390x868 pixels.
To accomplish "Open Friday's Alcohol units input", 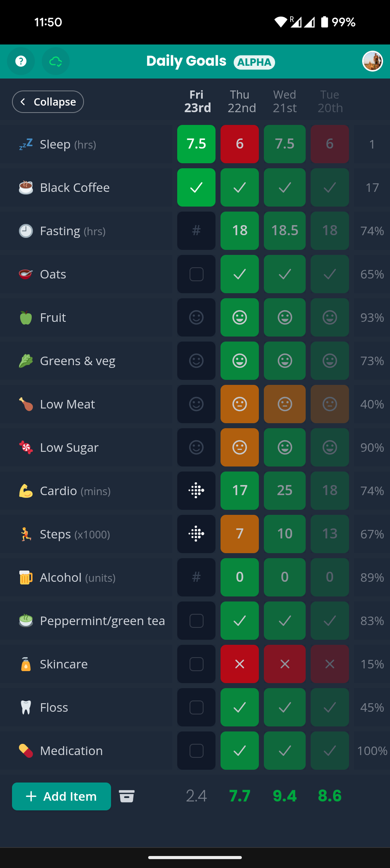I will click(x=196, y=577).
